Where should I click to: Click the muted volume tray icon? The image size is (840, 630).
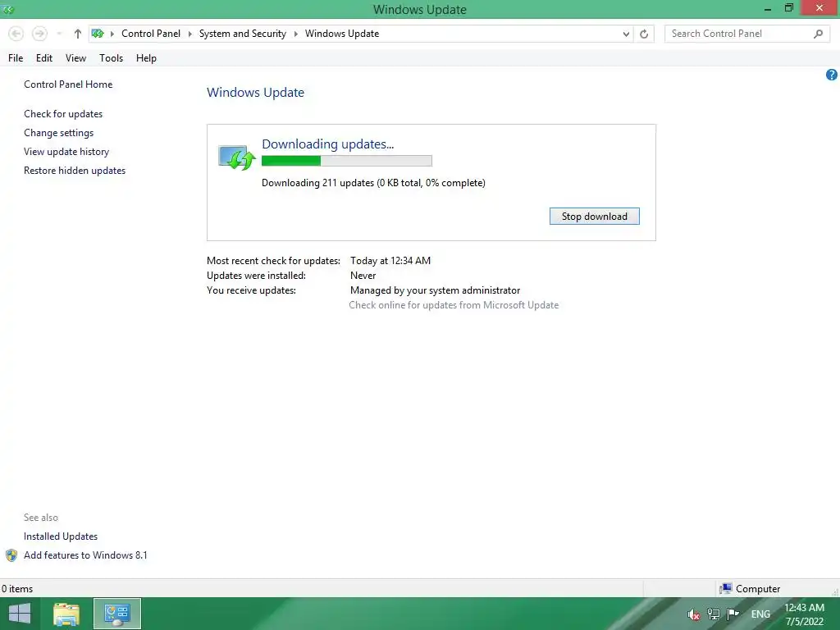coord(694,614)
